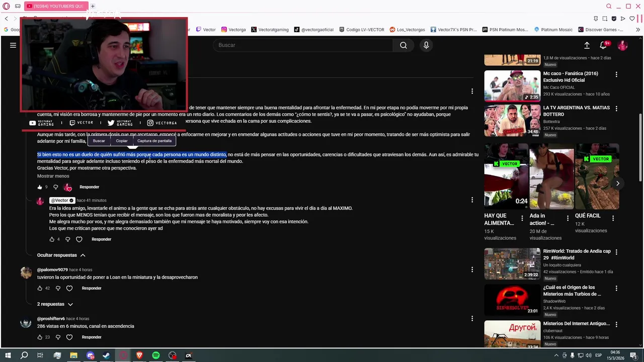Click Responder under @proshifterv6's comment
Viewport: 644px width, 362px height.
point(92,337)
